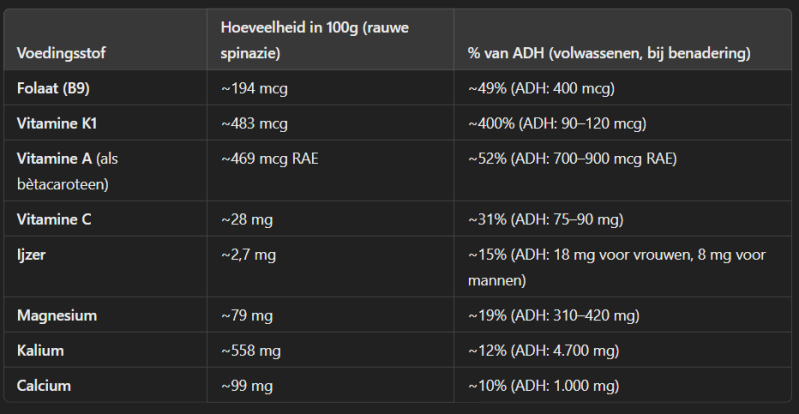
Task: Select the Magnesium row label
Action: pos(57,315)
